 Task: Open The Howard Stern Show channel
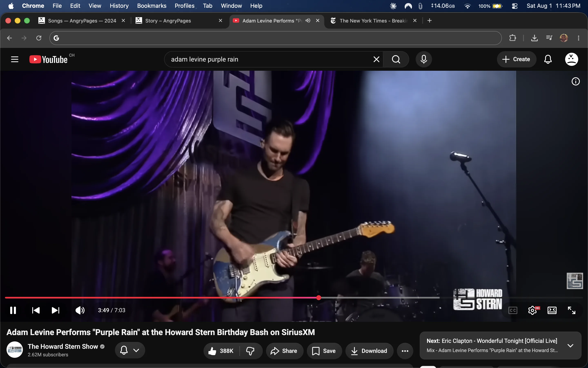[63, 346]
